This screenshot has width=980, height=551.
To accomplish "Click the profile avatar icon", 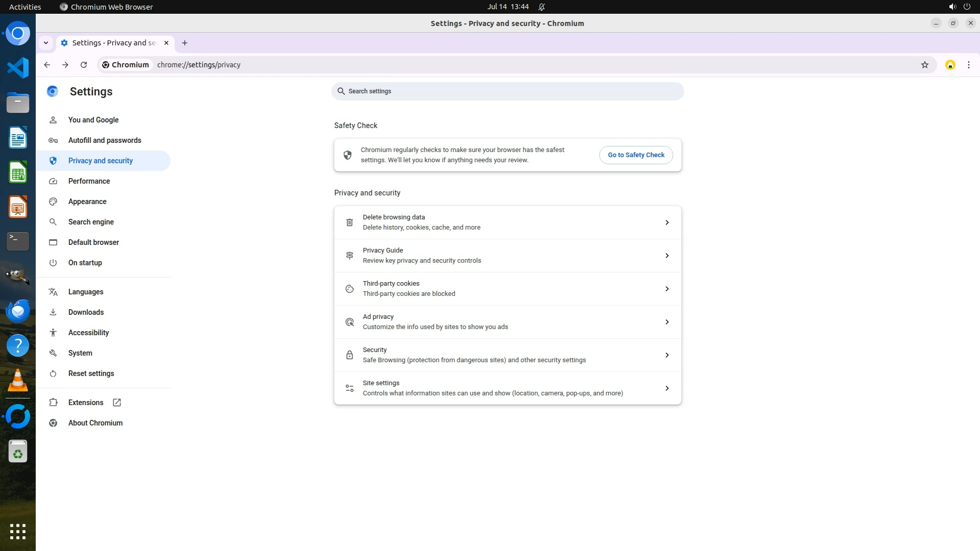I will click(950, 65).
